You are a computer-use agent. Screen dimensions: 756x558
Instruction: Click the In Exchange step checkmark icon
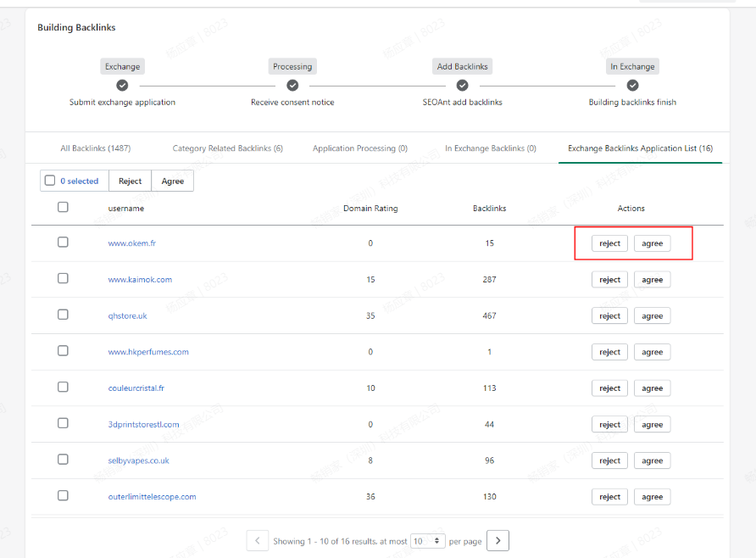pos(632,86)
